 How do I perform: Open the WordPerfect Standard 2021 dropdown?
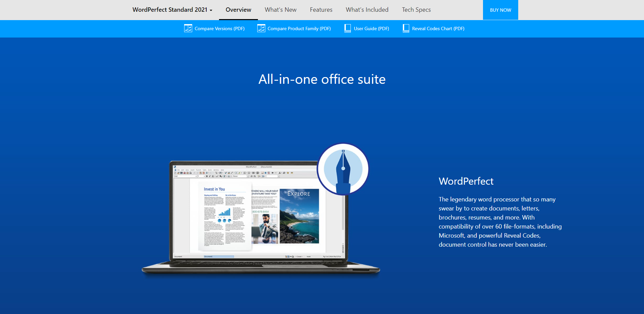pos(172,10)
